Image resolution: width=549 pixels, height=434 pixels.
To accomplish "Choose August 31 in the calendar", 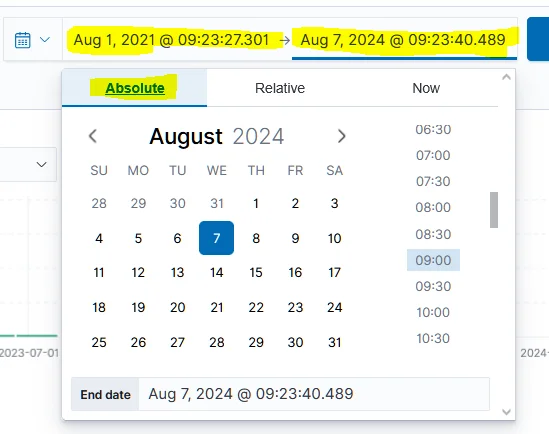I will pos(334,342).
